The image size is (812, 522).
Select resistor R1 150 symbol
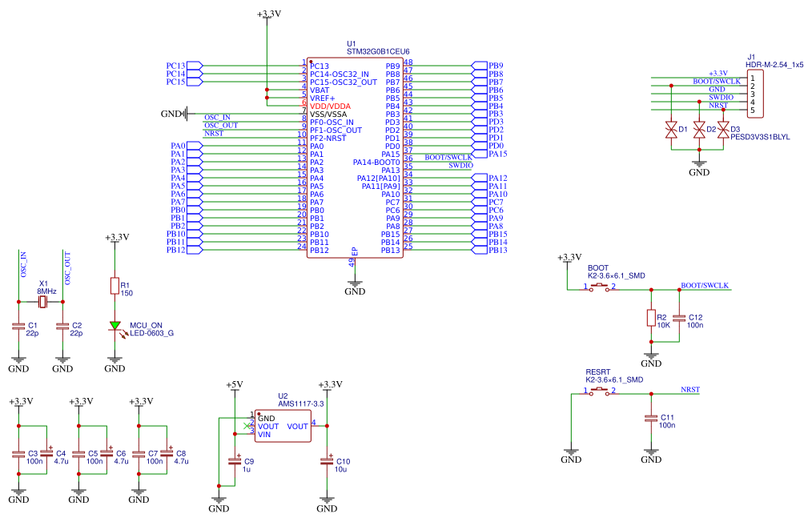tap(115, 287)
